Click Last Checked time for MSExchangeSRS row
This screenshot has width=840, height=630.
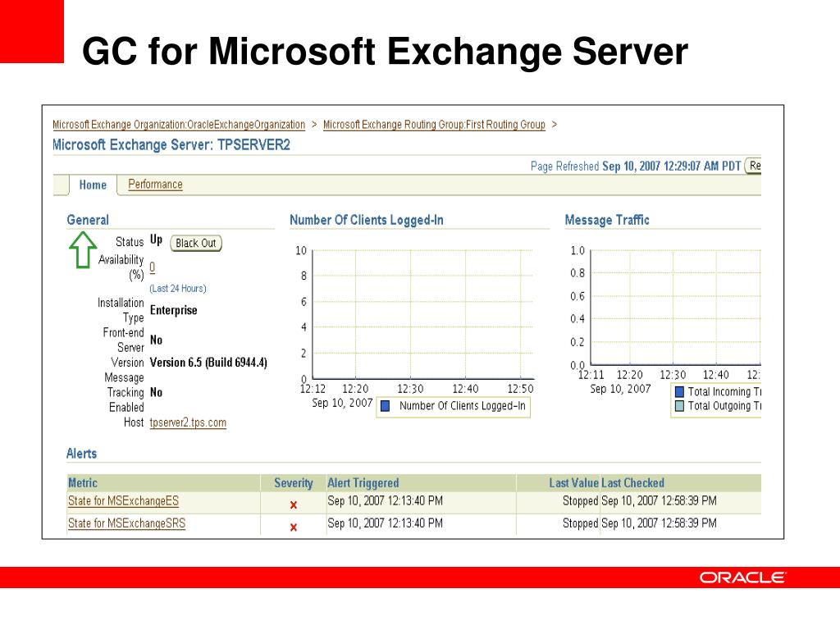[x=659, y=523]
